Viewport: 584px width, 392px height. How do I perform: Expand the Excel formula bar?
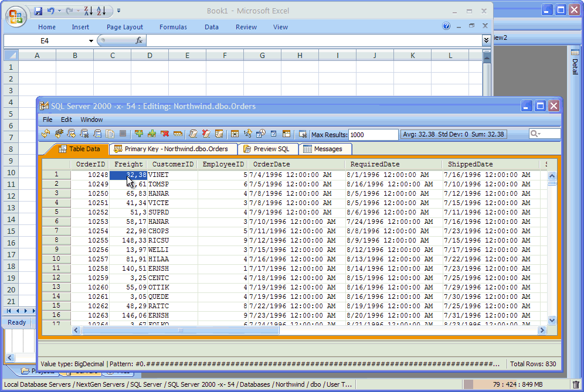tap(486, 40)
